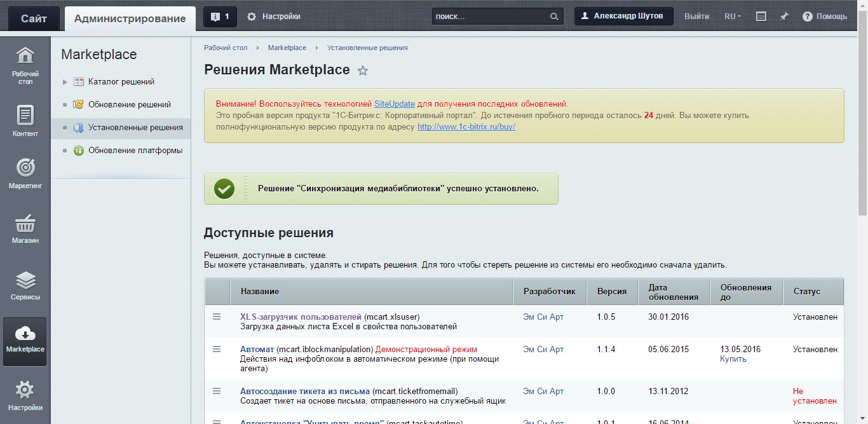Sort by Дата обновления column header

[674, 292]
